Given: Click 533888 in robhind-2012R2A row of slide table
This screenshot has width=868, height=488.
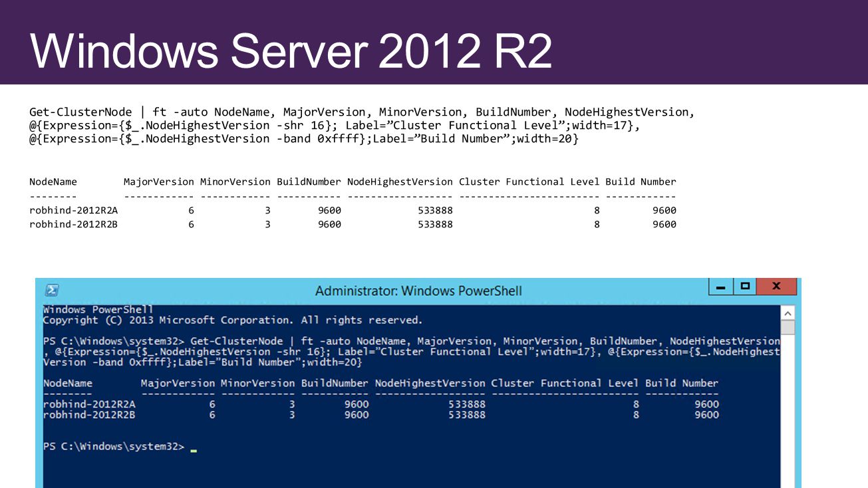Looking at the screenshot, I should (x=435, y=211).
